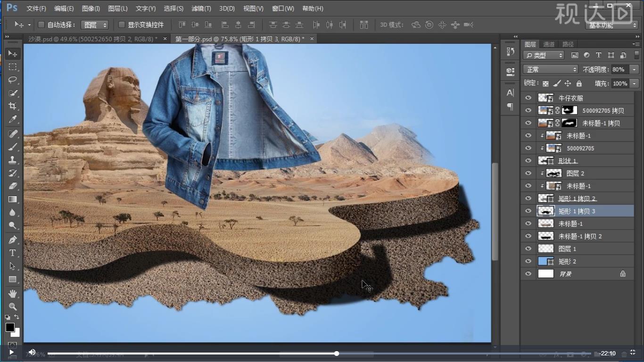
Task: Switch to the 通道 tab
Action: coord(549,44)
